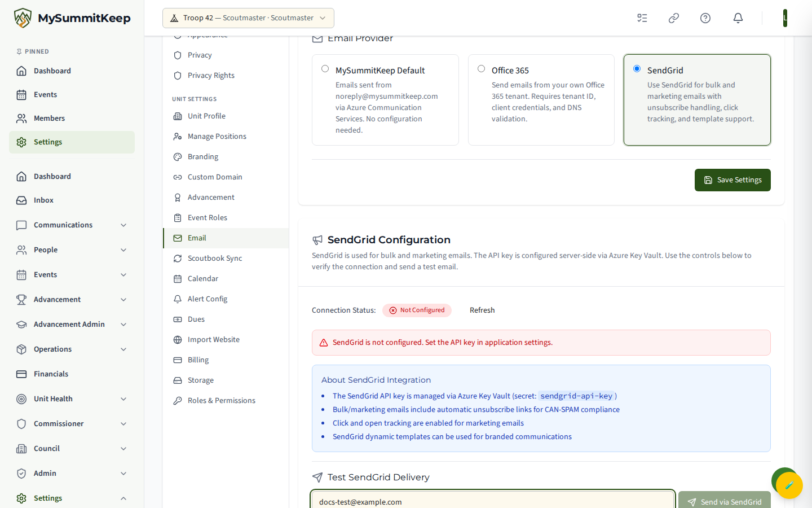
Task: Click the Manage Positions icon
Action: [x=178, y=137]
